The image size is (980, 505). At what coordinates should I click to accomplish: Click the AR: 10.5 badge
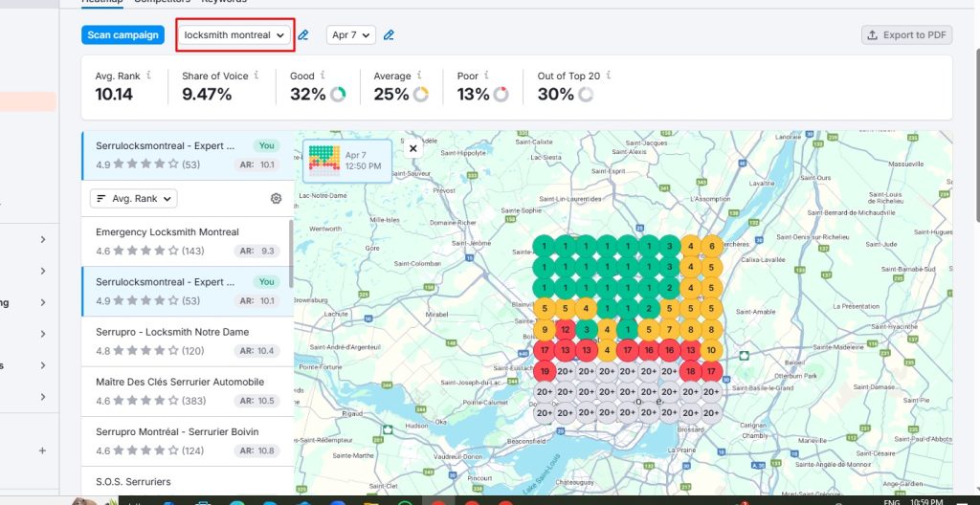click(x=257, y=402)
